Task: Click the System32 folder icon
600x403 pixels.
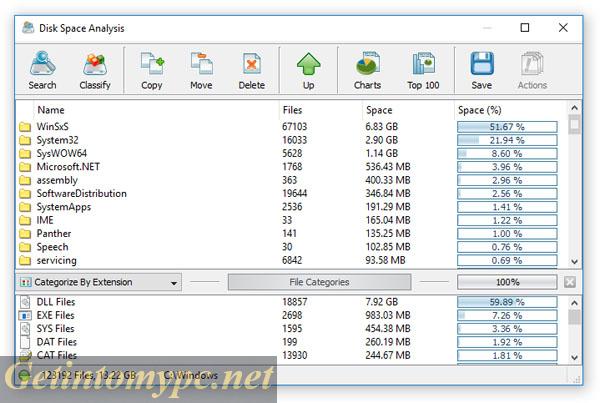Action: click(x=25, y=140)
